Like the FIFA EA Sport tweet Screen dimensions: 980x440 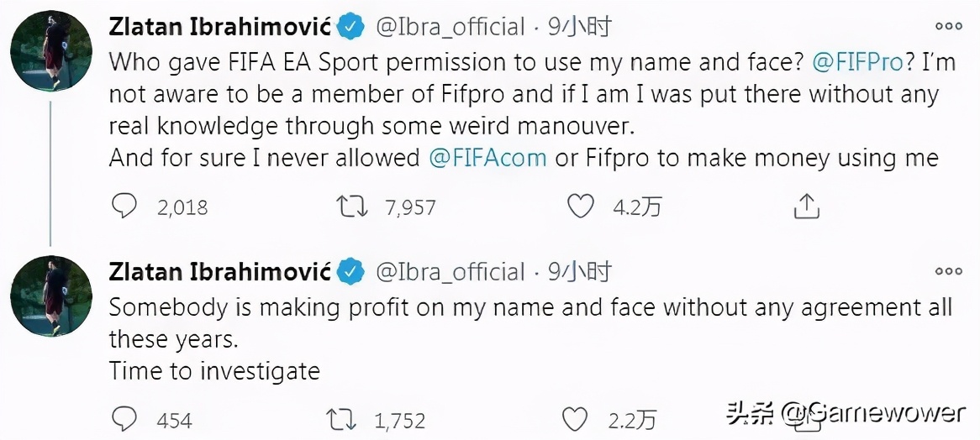[580, 206]
